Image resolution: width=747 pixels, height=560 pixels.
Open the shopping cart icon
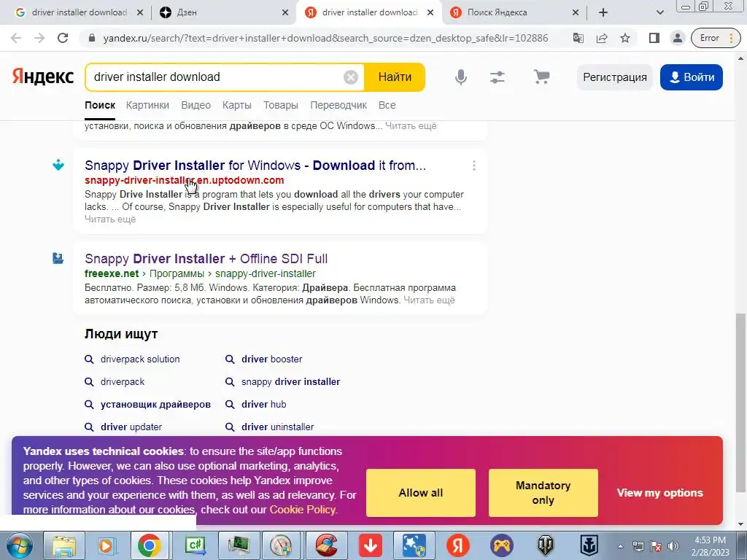click(x=542, y=77)
